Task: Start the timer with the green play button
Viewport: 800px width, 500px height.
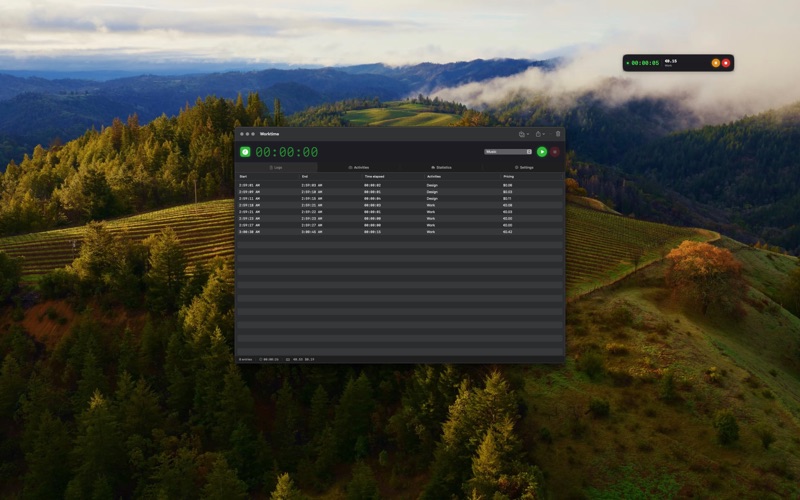Action: (542, 152)
